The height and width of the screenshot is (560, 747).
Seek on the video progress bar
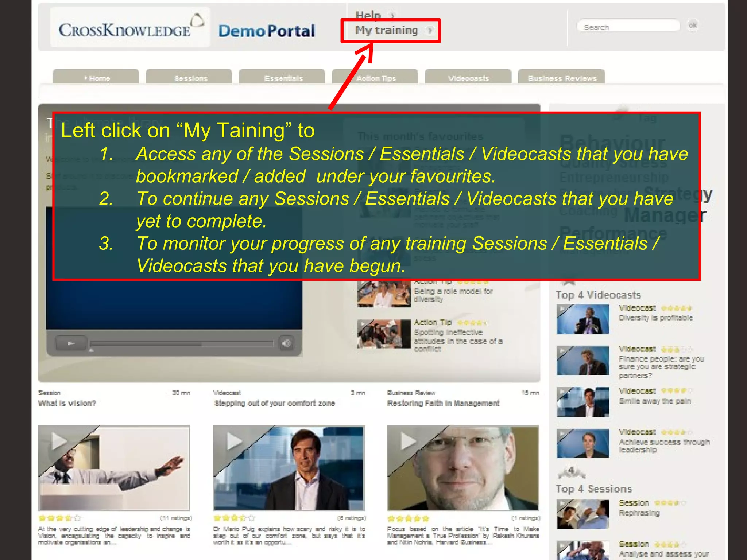pos(182,343)
